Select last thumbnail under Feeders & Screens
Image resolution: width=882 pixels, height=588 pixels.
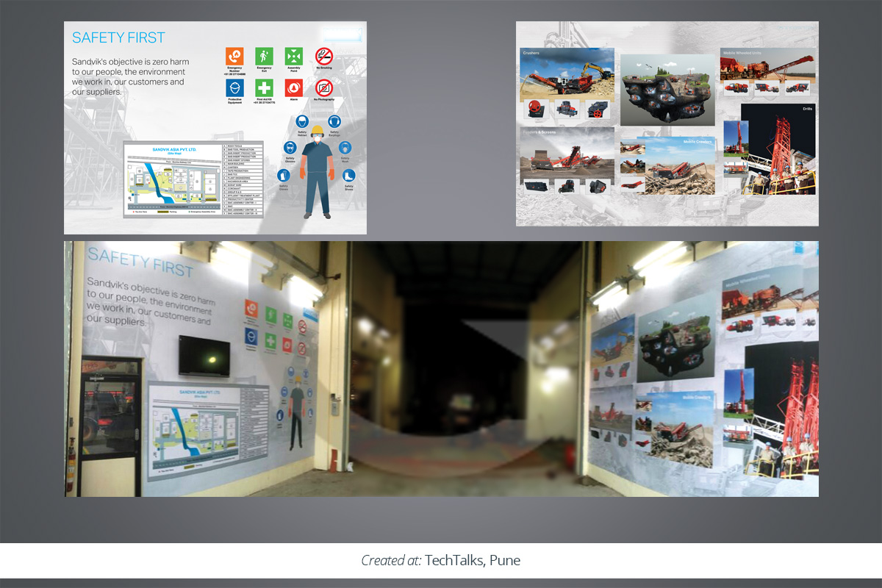click(598, 187)
